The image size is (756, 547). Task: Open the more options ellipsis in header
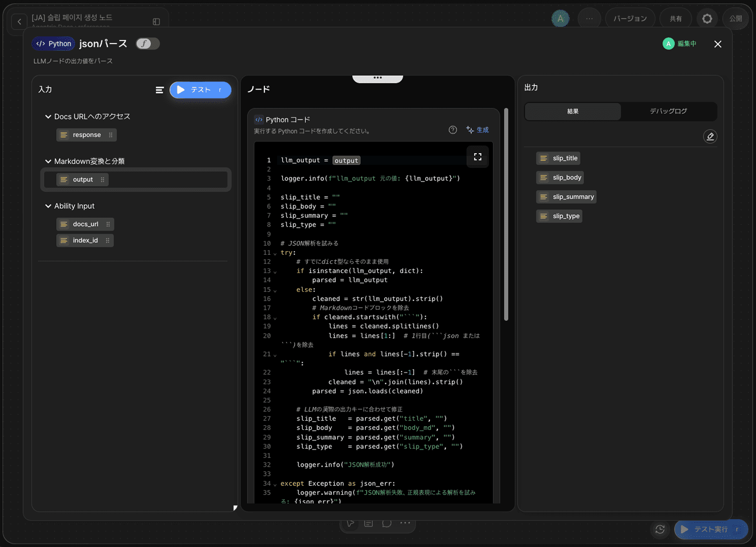click(x=589, y=19)
